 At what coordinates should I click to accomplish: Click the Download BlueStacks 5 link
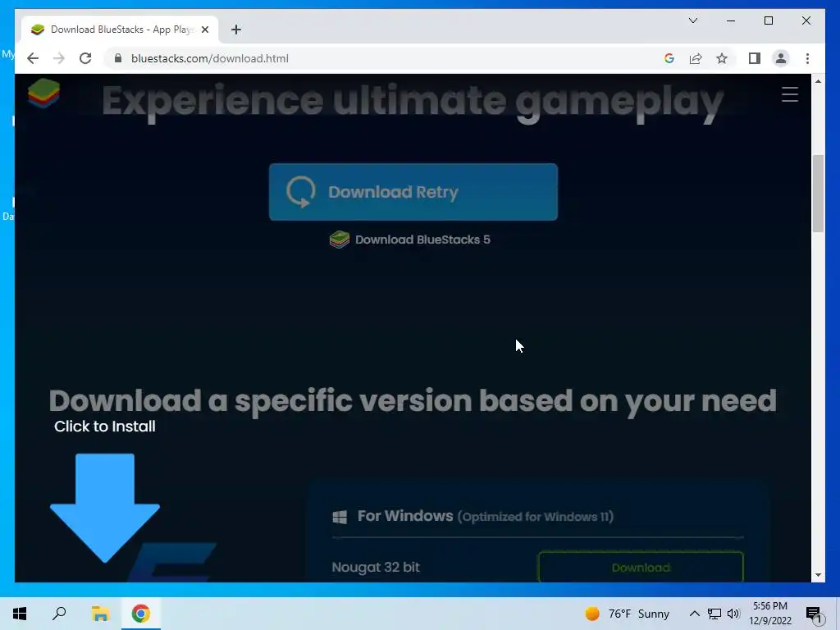pyautogui.click(x=410, y=240)
